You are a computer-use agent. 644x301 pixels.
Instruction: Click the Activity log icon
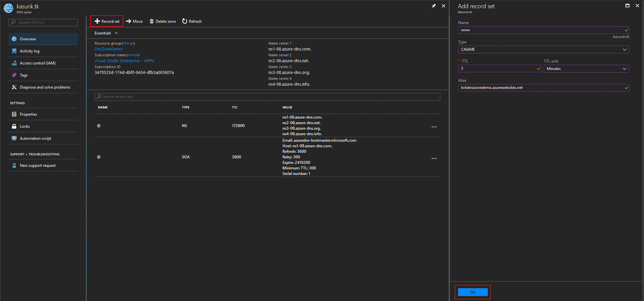pyautogui.click(x=14, y=51)
